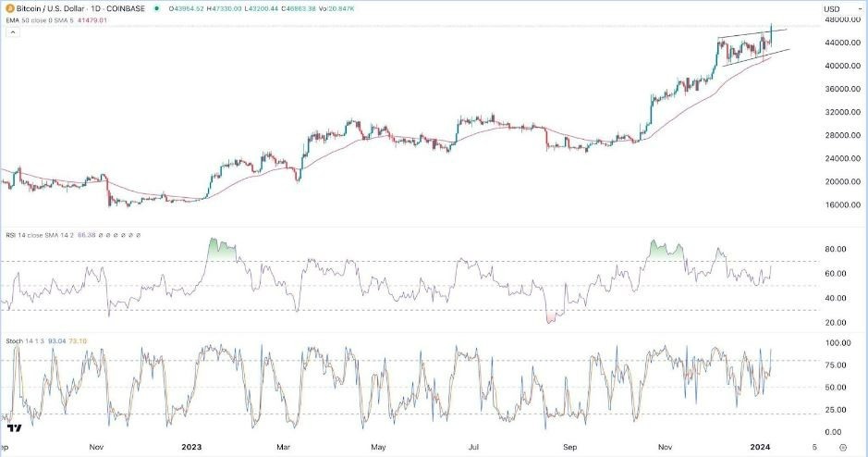
Task: Collapse the indicator legend with the chevron button
Action: click(x=13, y=32)
